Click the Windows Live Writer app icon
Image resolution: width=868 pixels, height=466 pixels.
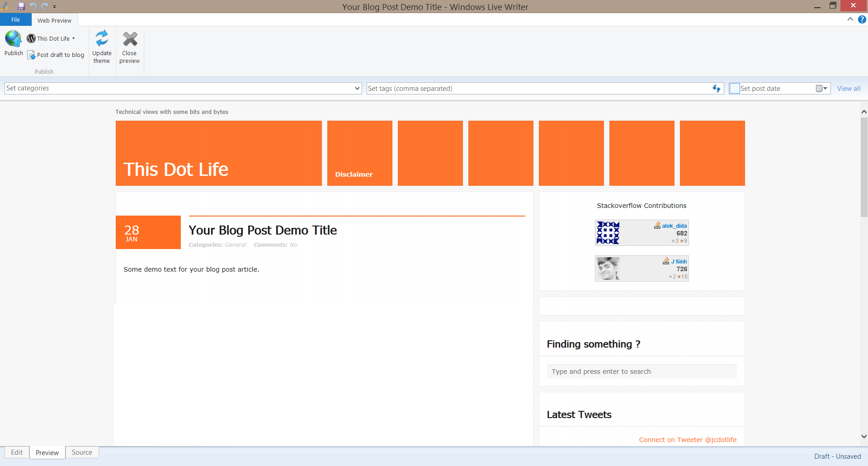click(5, 6)
